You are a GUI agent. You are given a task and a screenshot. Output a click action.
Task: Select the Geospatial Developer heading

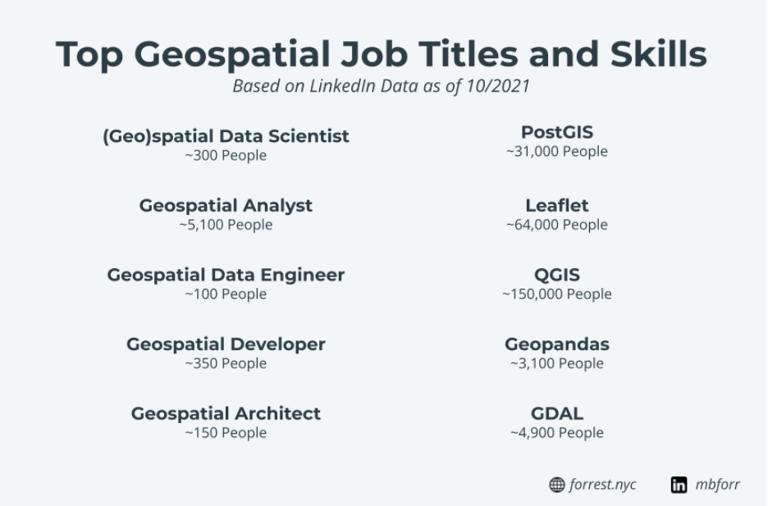coord(226,344)
